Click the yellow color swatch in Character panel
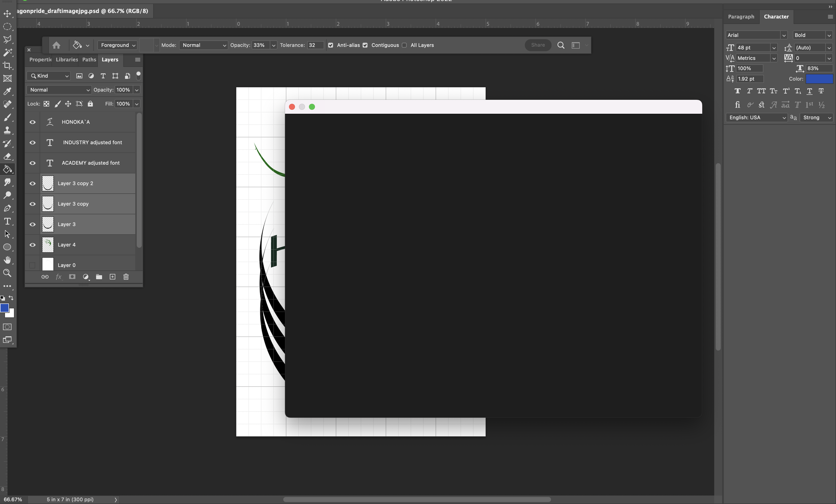 (818, 79)
